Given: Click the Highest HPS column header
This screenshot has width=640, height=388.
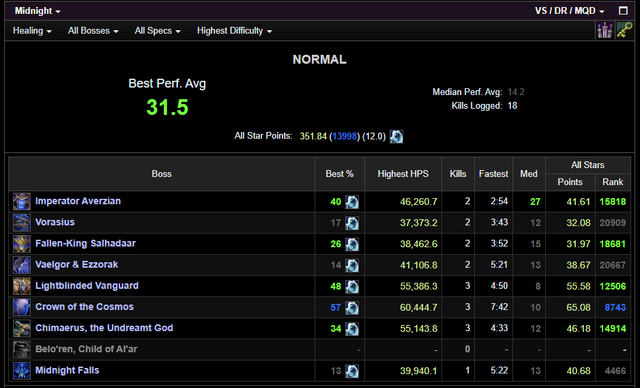Looking at the screenshot, I should tap(403, 174).
